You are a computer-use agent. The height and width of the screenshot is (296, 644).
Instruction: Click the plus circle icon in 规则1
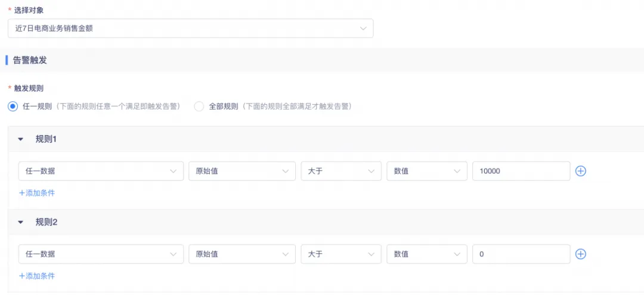click(581, 171)
